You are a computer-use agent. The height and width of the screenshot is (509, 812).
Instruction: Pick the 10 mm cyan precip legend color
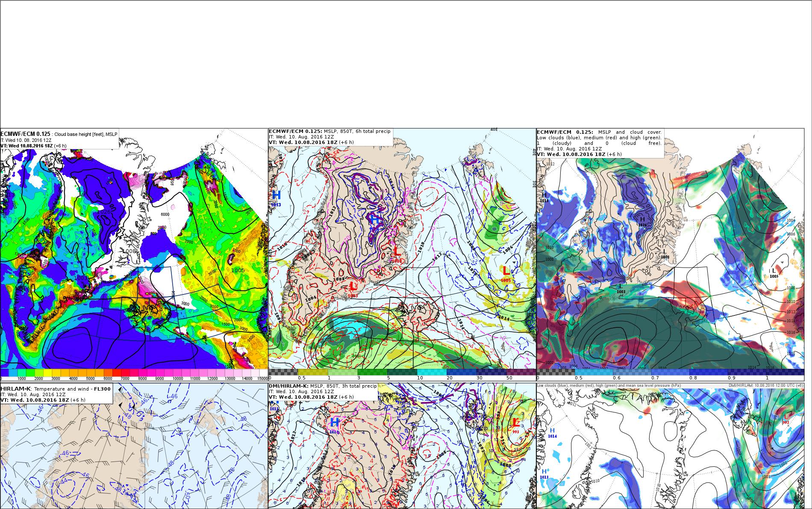(432, 372)
